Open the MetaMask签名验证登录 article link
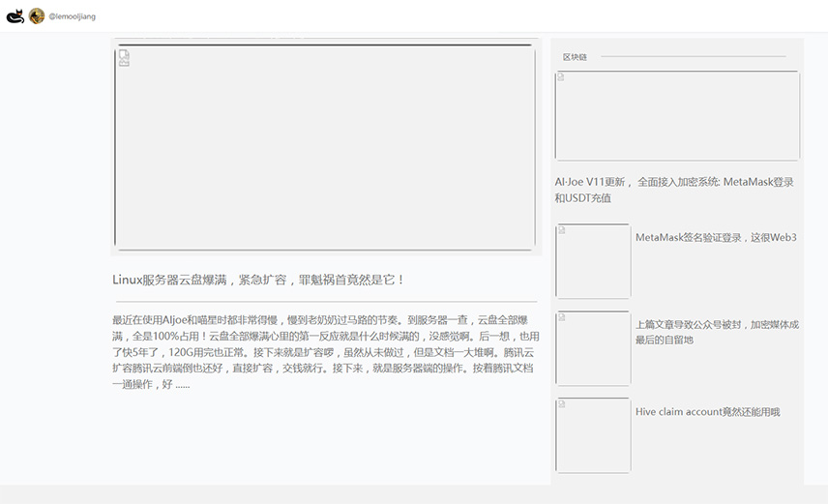This screenshot has height=504, width=828. click(x=716, y=237)
